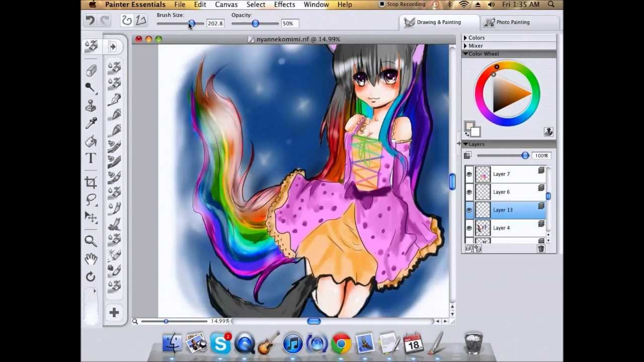Open GarageBand from the Dock
Viewport: 644px width, 362px height.
click(x=269, y=342)
